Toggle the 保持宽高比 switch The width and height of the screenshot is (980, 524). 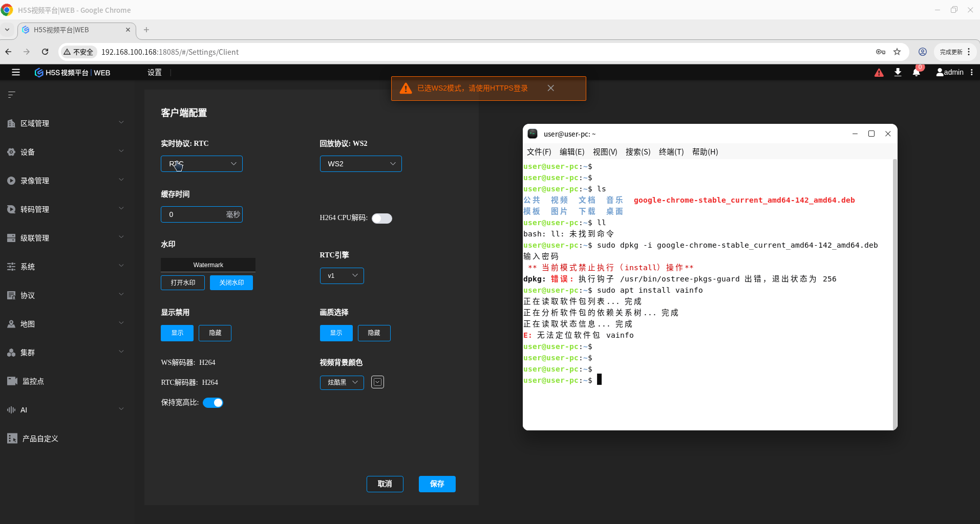tap(213, 403)
